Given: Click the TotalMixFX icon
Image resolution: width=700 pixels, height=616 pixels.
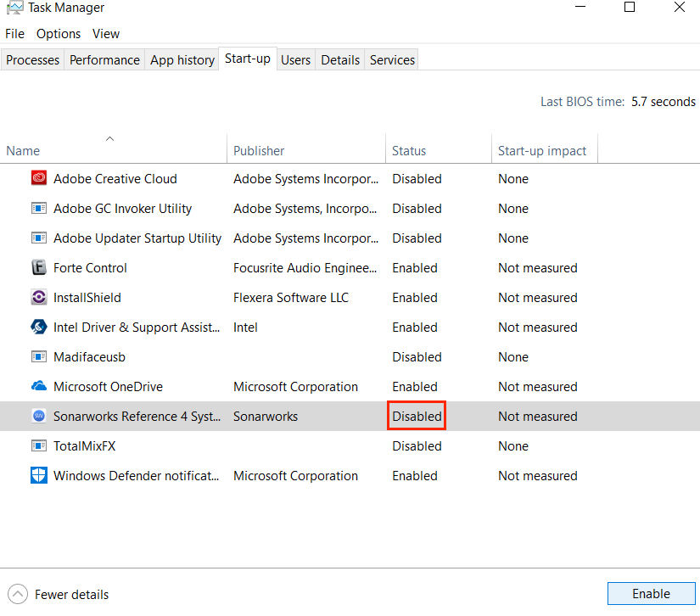Looking at the screenshot, I should [x=39, y=445].
